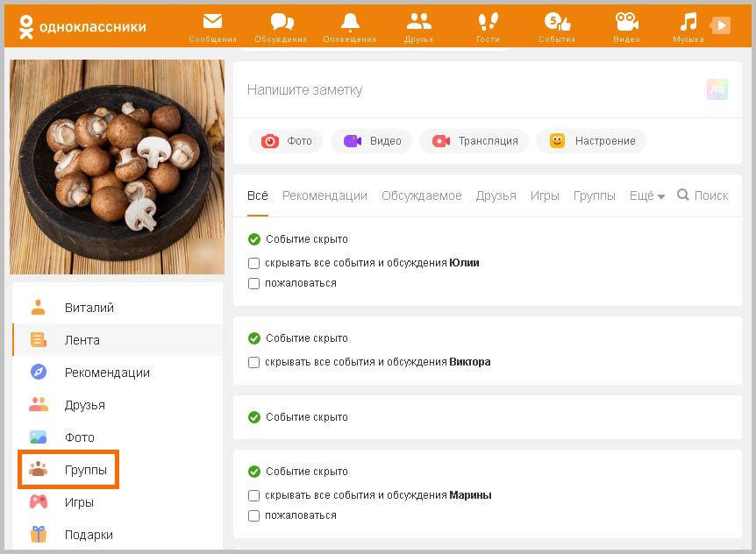
Task: Open Игры link text in sidebar
Action: 79,502
